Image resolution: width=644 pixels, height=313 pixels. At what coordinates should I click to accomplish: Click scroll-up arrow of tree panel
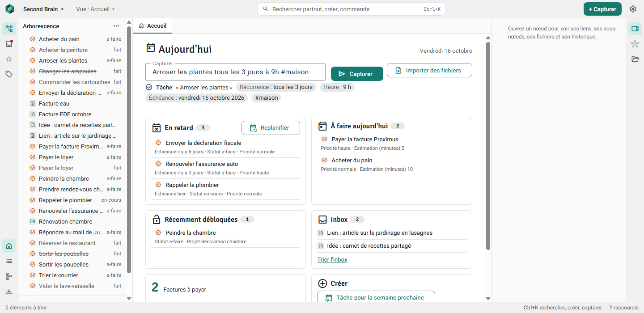coord(129,22)
